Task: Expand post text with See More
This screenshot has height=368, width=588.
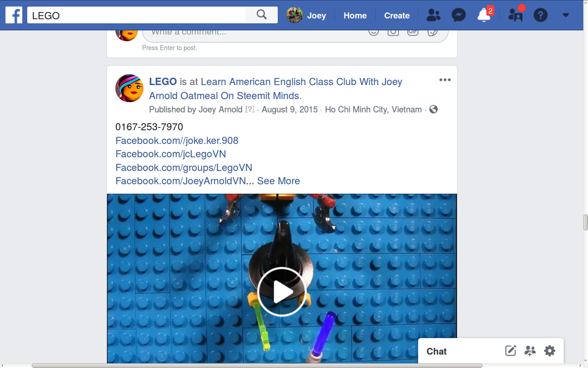Action: click(x=278, y=181)
